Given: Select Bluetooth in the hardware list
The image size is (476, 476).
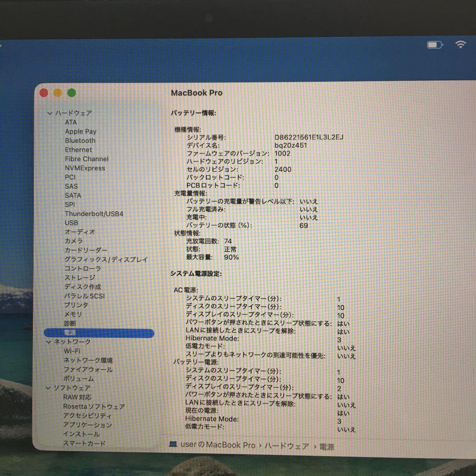Looking at the screenshot, I should [80, 141].
